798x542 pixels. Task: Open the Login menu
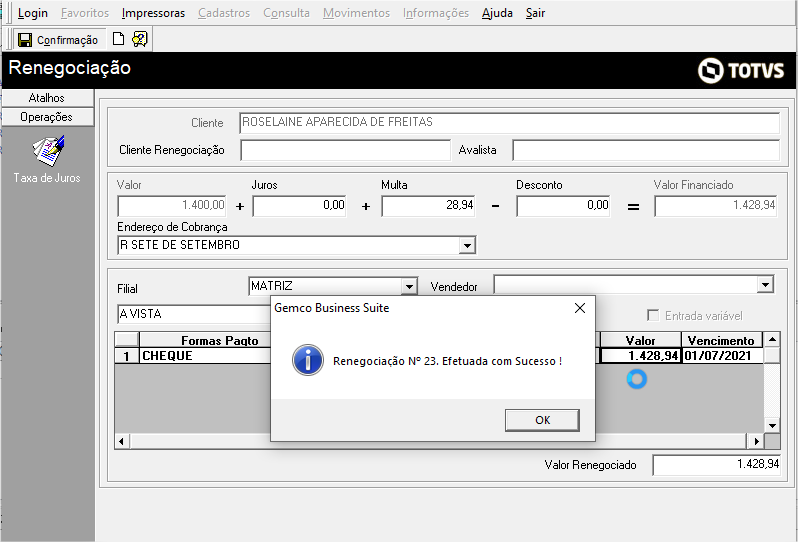[x=33, y=13]
